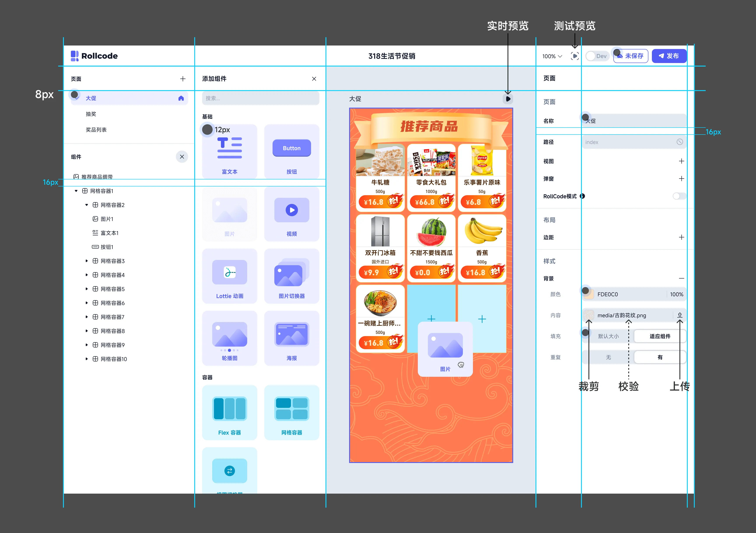The height and width of the screenshot is (533, 756).
Task: Click the home icon on the 大促 page row
Action: (x=181, y=98)
